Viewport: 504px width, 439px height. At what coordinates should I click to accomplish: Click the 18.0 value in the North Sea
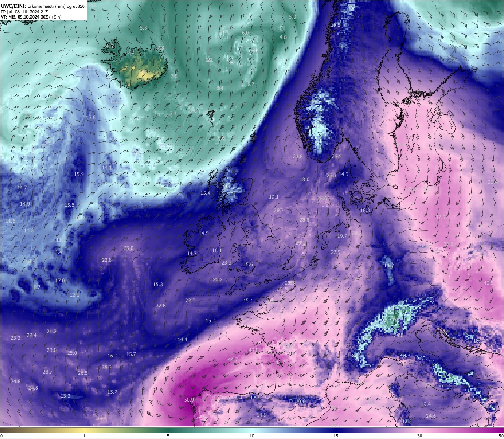coord(304,179)
